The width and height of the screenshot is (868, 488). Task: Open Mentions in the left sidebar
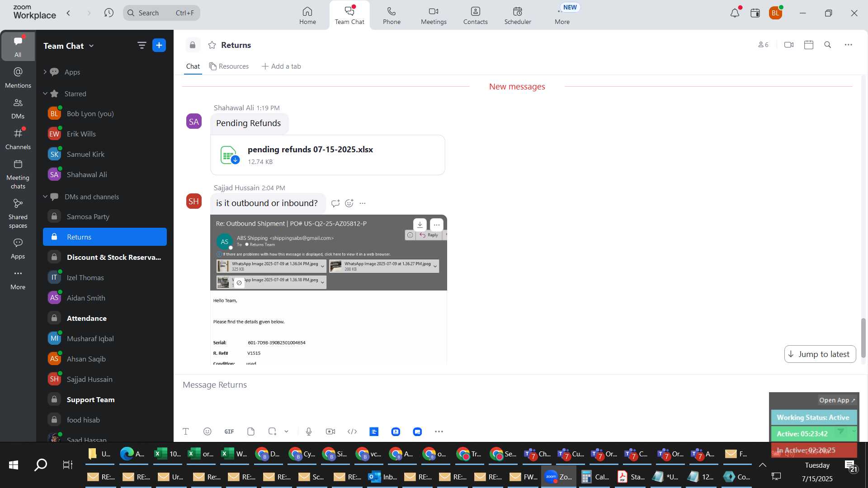pyautogui.click(x=18, y=78)
